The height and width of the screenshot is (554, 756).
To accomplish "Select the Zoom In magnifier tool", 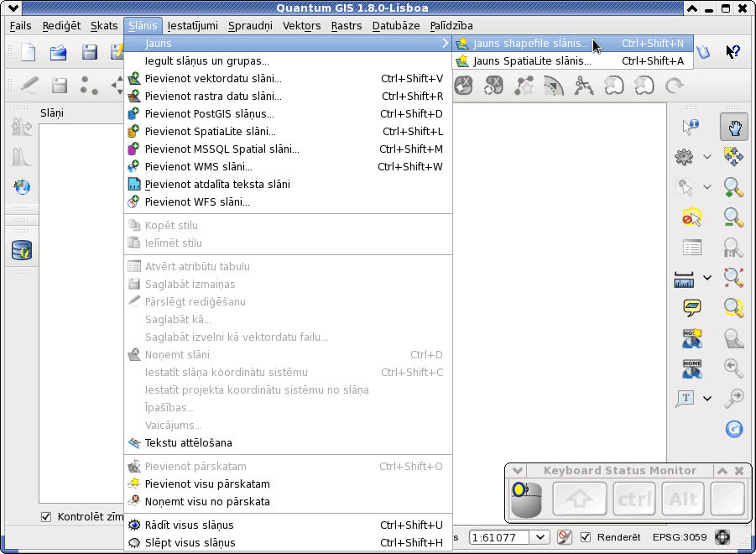I will tap(733, 187).
